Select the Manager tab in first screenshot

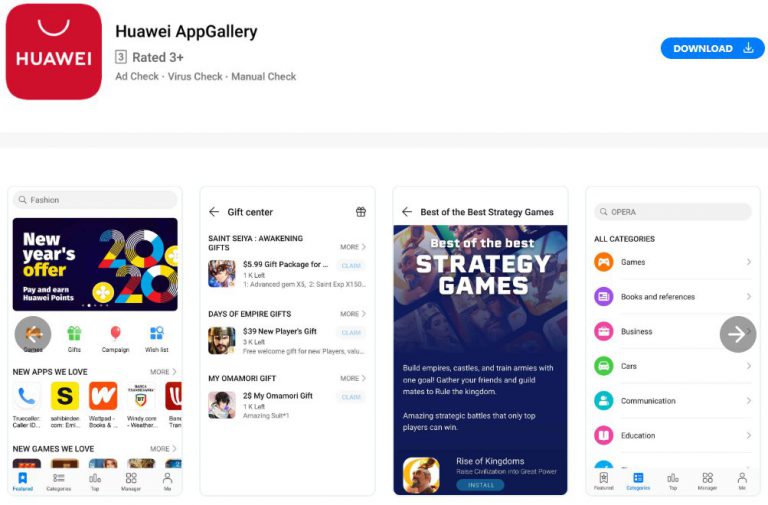131,481
